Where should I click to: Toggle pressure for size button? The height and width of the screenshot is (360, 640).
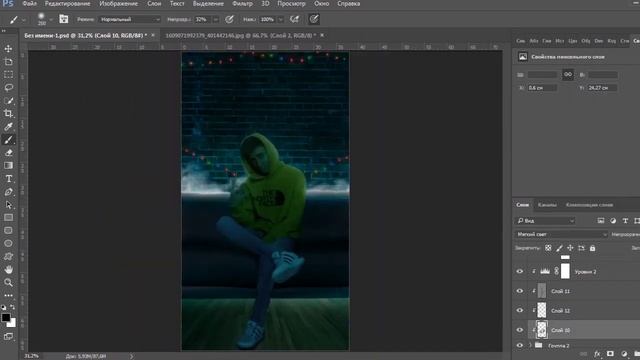(x=314, y=19)
